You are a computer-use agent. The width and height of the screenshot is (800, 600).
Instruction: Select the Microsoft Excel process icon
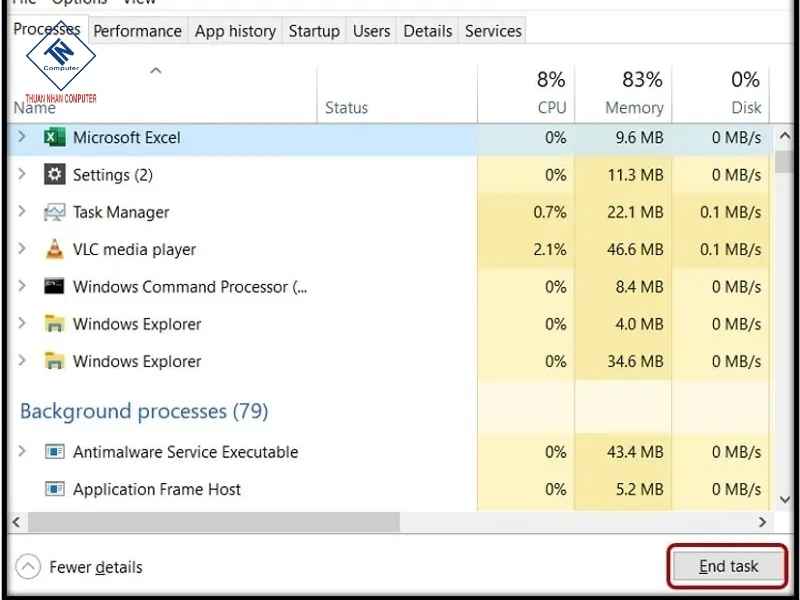tap(54, 138)
